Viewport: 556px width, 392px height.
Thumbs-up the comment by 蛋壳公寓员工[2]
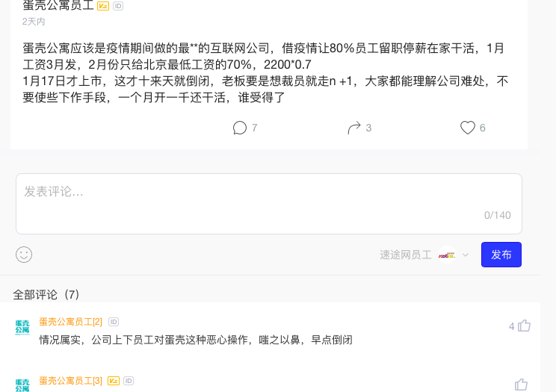coord(524,326)
